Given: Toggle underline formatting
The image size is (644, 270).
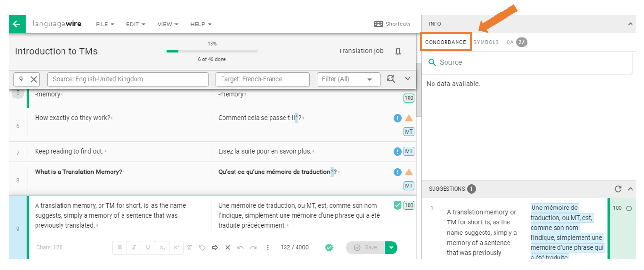Looking at the screenshot, I should tap(148, 247).
